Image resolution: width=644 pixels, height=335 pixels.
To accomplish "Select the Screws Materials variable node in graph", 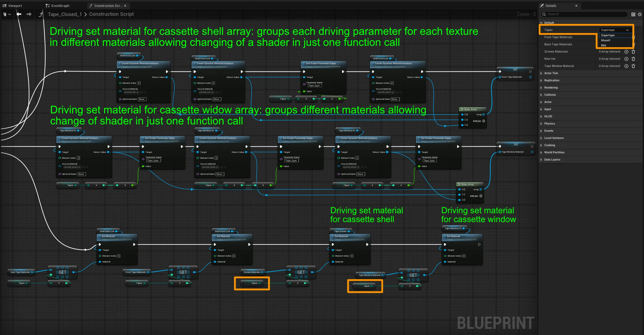I will tap(253, 272).
